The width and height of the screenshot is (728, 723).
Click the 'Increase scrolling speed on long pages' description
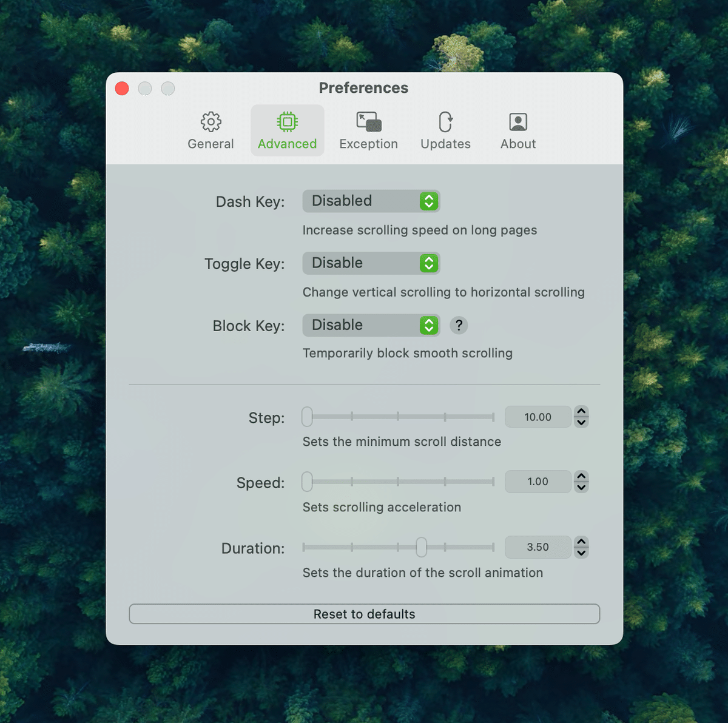coord(420,230)
